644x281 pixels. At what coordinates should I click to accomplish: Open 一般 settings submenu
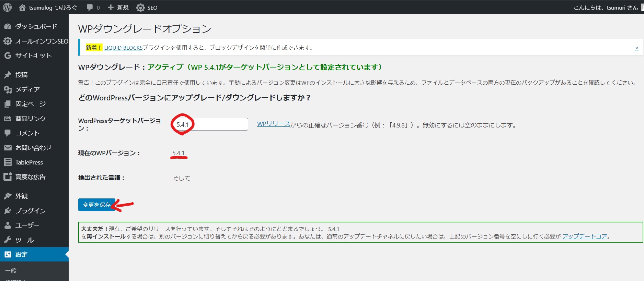[11, 271]
